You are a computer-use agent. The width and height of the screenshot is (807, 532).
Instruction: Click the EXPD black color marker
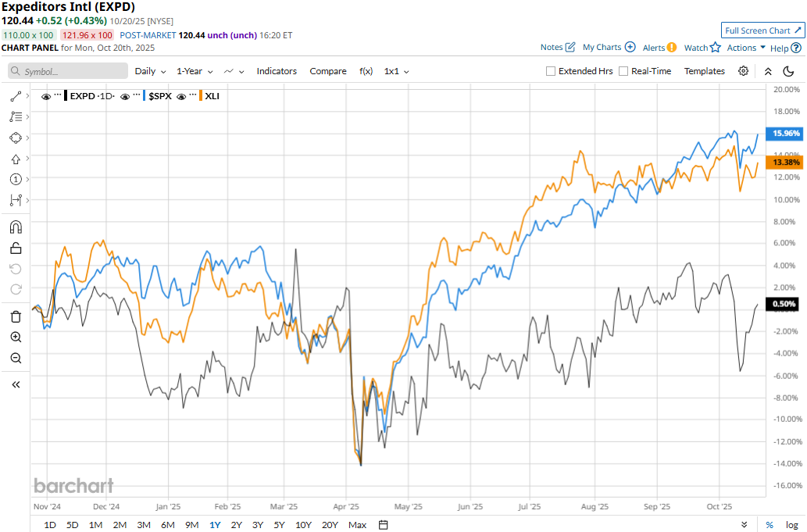pos(66,96)
